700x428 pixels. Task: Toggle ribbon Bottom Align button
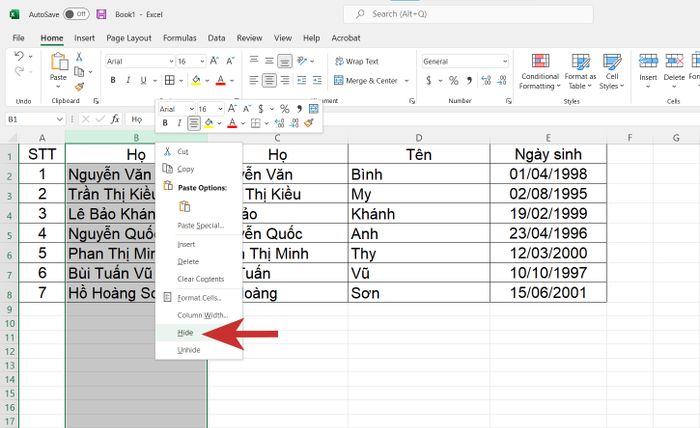point(284,61)
